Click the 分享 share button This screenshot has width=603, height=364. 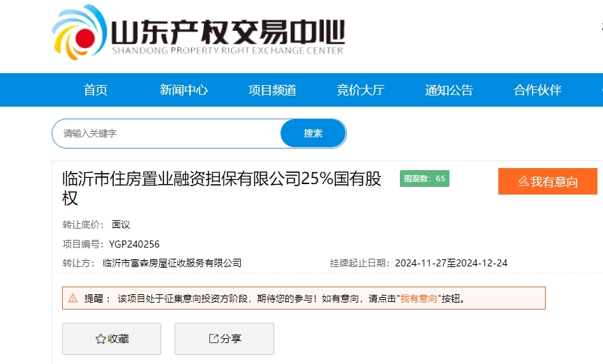(224, 339)
